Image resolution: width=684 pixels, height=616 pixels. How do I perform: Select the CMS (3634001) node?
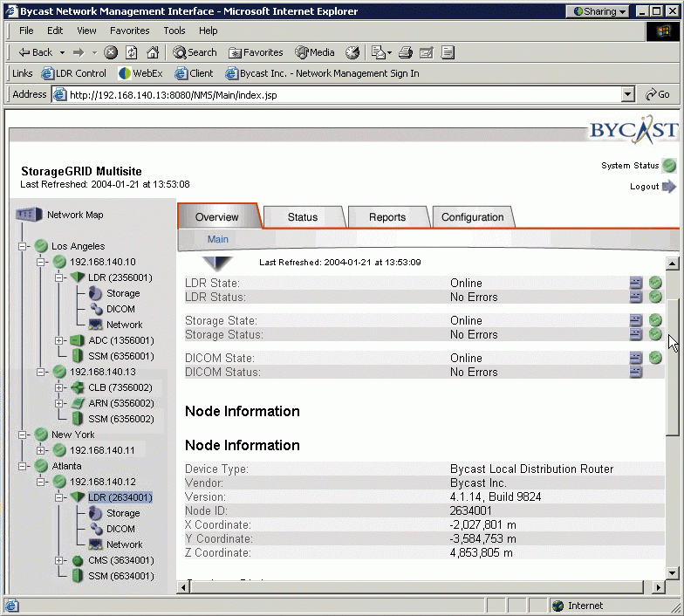point(120,560)
